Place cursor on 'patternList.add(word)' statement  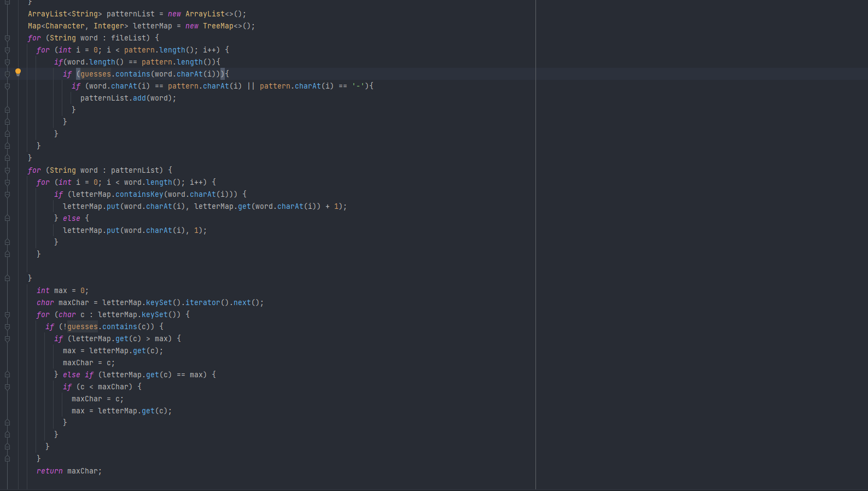pos(127,98)
